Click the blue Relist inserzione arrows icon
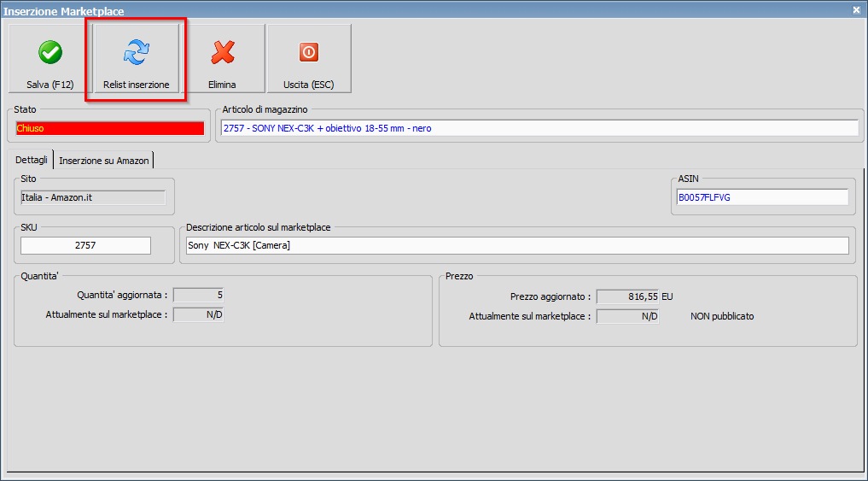The width and height of the screenshot is (868, 481). click(137, 53)
